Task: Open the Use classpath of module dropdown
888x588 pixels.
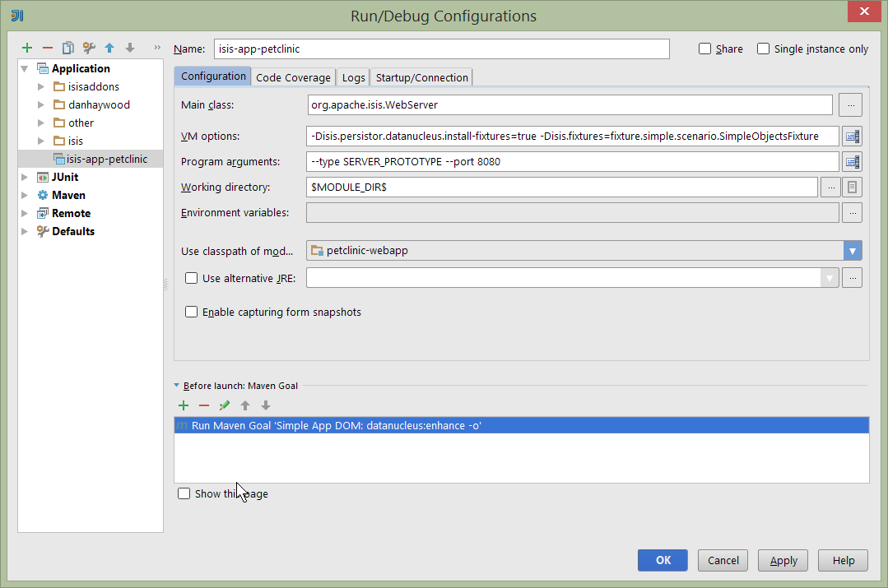Action: click(x=852, y=251)
